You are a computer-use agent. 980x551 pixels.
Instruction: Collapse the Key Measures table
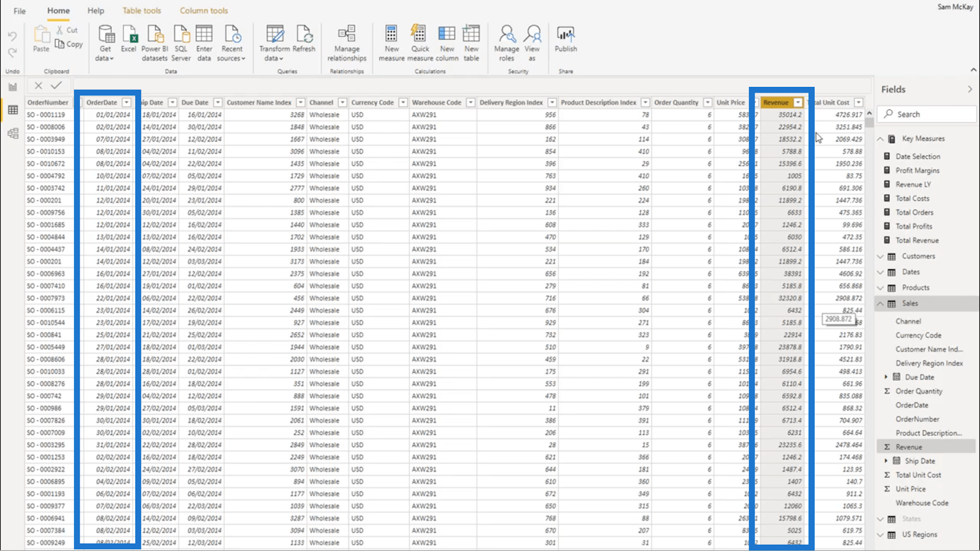pyautogui.click(x=881, y=139)
